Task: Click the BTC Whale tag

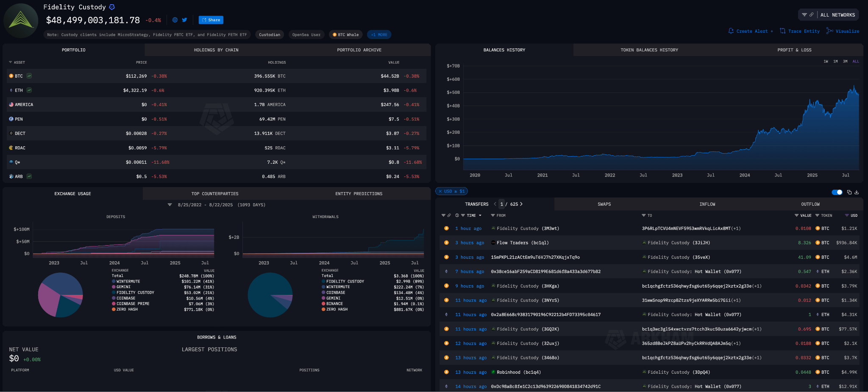Action: pyautogui.click(x=345, y=35)
